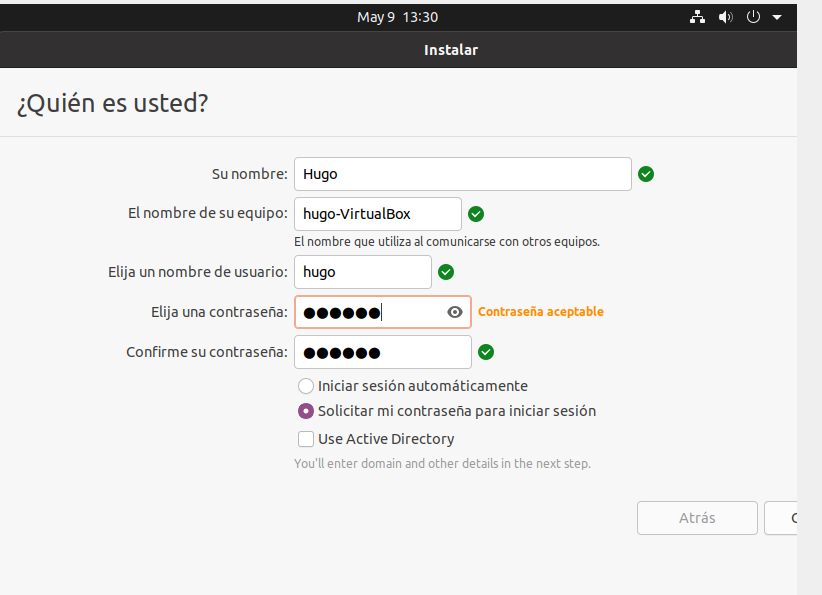This screenshot has height=595, width=822.
Task: Enable the Use Active Directory checkbox
Action: (x=306, y=439)
